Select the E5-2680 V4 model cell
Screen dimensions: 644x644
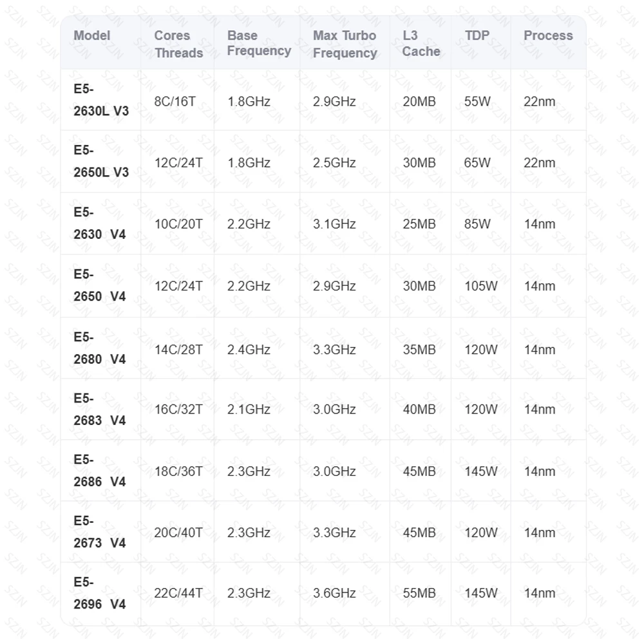click(99, 348)
